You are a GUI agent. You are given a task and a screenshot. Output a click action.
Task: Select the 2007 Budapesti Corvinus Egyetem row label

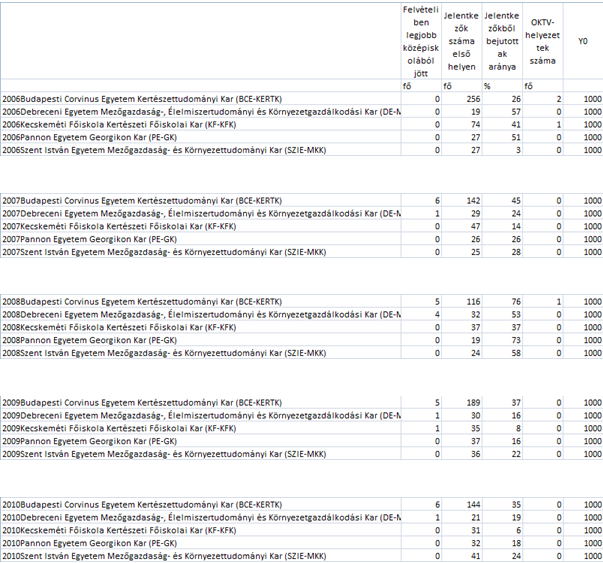200,200
